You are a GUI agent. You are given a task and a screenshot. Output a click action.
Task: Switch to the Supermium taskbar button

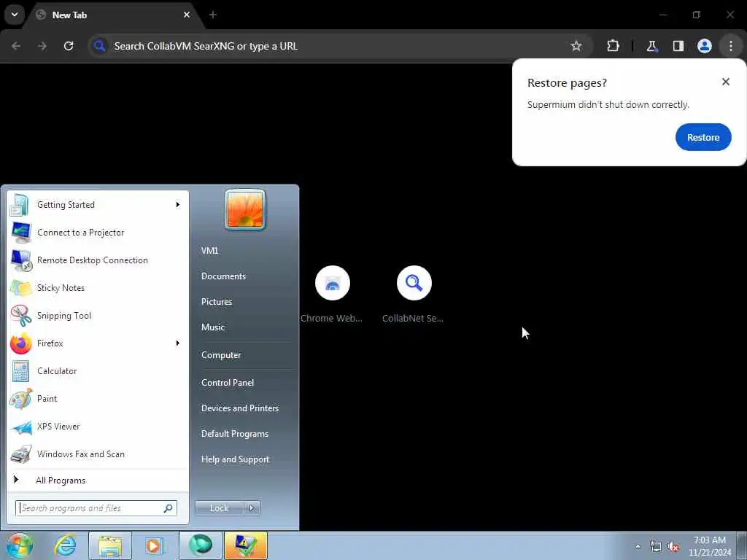200,545
